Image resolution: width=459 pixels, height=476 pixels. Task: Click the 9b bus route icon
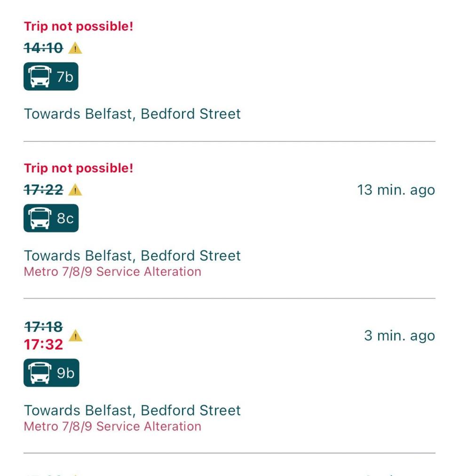point(51,373)
